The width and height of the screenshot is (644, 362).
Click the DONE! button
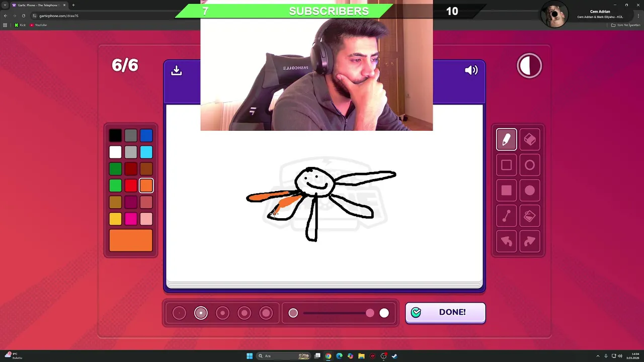[x=445, y=312]
